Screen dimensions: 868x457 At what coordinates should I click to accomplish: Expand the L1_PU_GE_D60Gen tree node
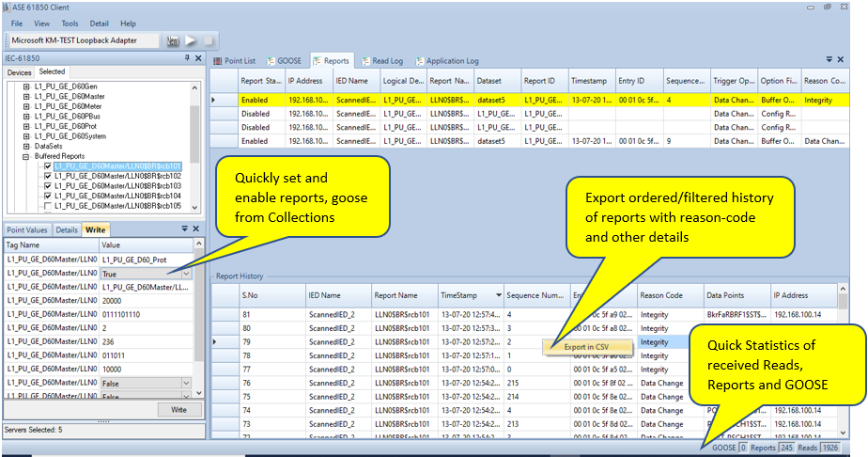(x=26, y=87)
